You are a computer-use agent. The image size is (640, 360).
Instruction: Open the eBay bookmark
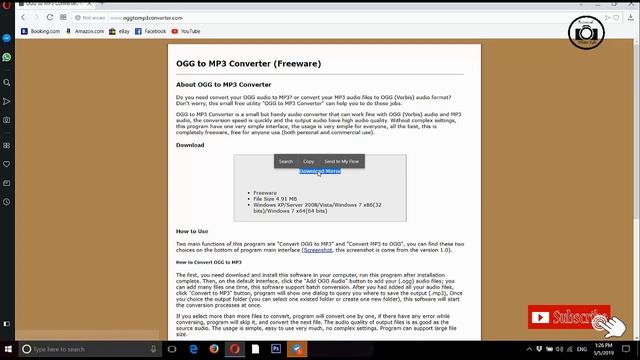(119, 31)
